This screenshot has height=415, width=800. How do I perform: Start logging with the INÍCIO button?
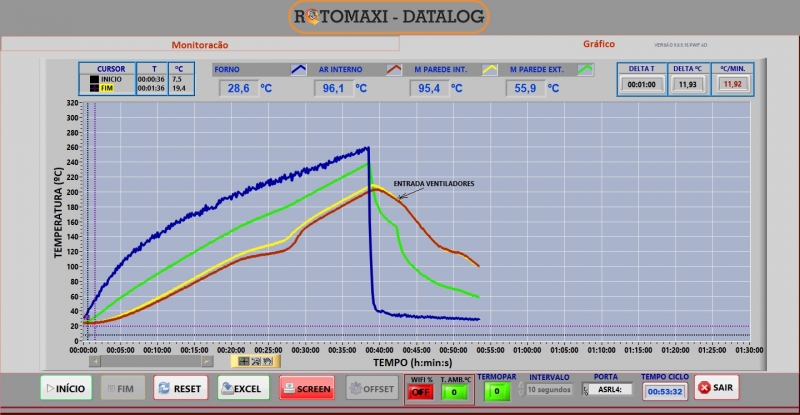66,388
